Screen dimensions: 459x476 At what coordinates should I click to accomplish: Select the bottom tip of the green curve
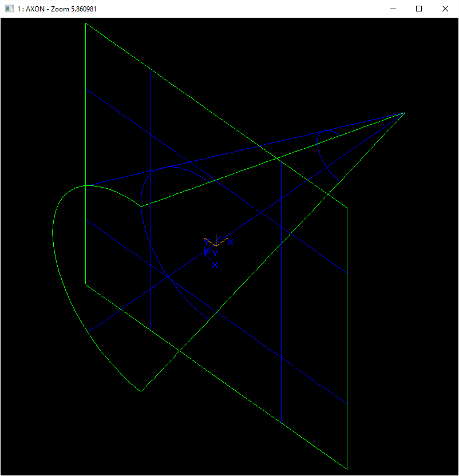[141, 391]
